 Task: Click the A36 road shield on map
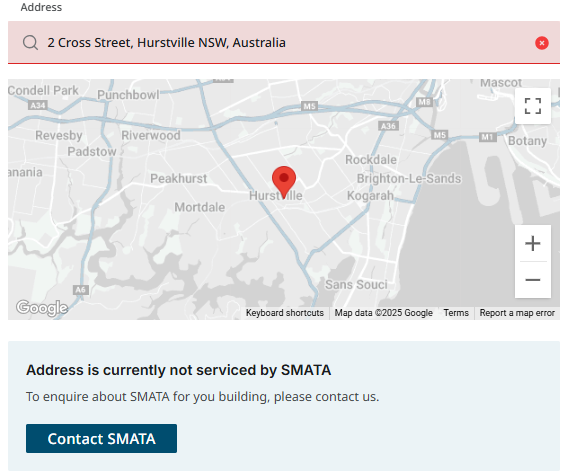pos(388,126)
